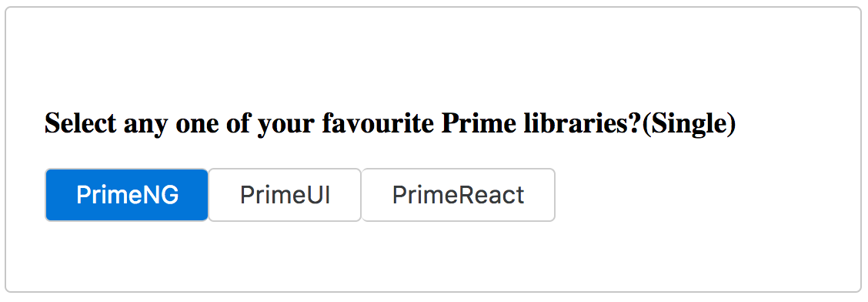The width and height of the screenshot is (868, 302).
Task: Choose the PrimeReact toggle button
Action: coord(458,195)
